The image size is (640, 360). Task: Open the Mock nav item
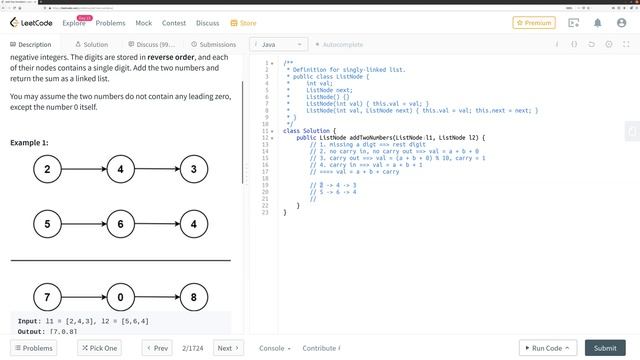pos(144,23)
